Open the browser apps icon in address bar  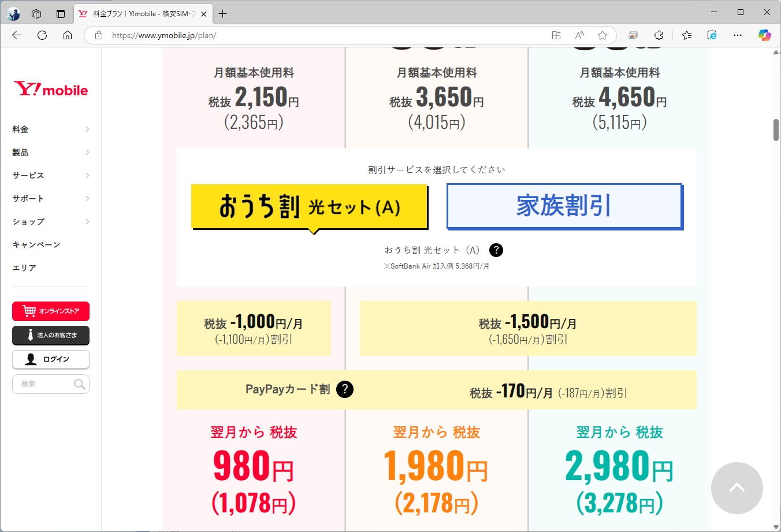point(556,35)
